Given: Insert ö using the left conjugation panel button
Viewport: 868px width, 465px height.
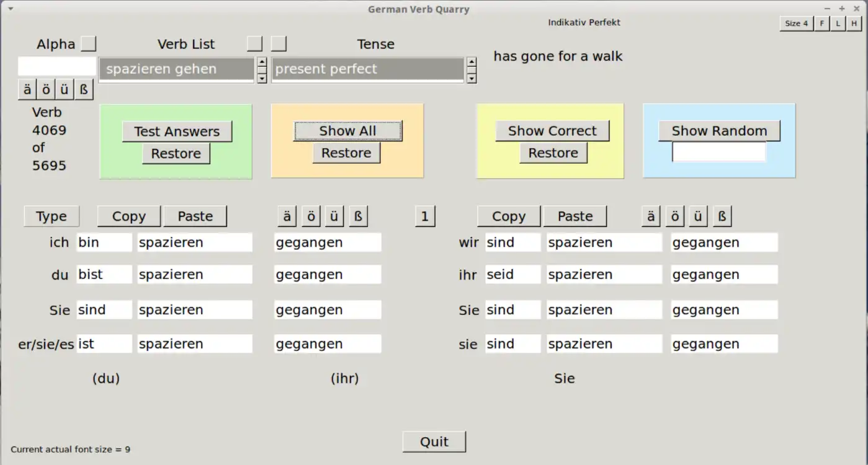Looking at the screenshot, I should (x=311, y=216).
